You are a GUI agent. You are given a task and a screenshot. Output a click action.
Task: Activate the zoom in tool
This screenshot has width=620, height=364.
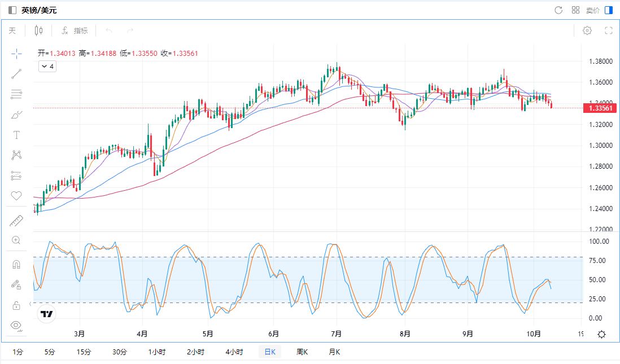16,240
